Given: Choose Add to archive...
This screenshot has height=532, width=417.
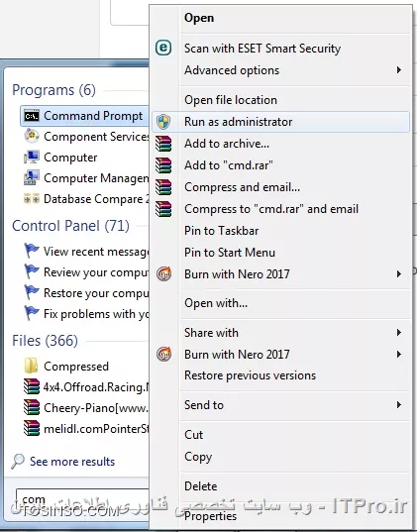Looking at the screenshot, I should pos(280,144).
